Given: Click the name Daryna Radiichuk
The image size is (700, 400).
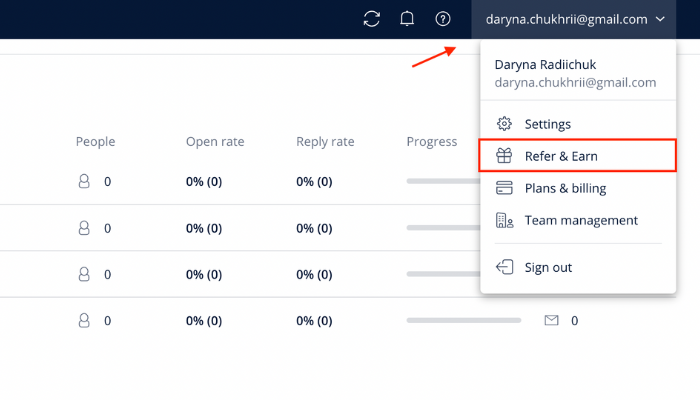Looking at the screenshot, I should click(x=545, y=65).
